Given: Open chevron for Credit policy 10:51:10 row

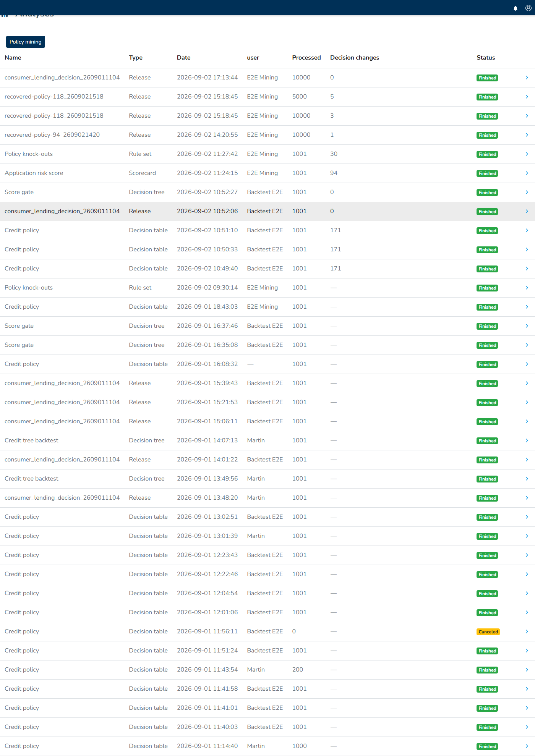Looking at the screenshot, I should point(527,230).
